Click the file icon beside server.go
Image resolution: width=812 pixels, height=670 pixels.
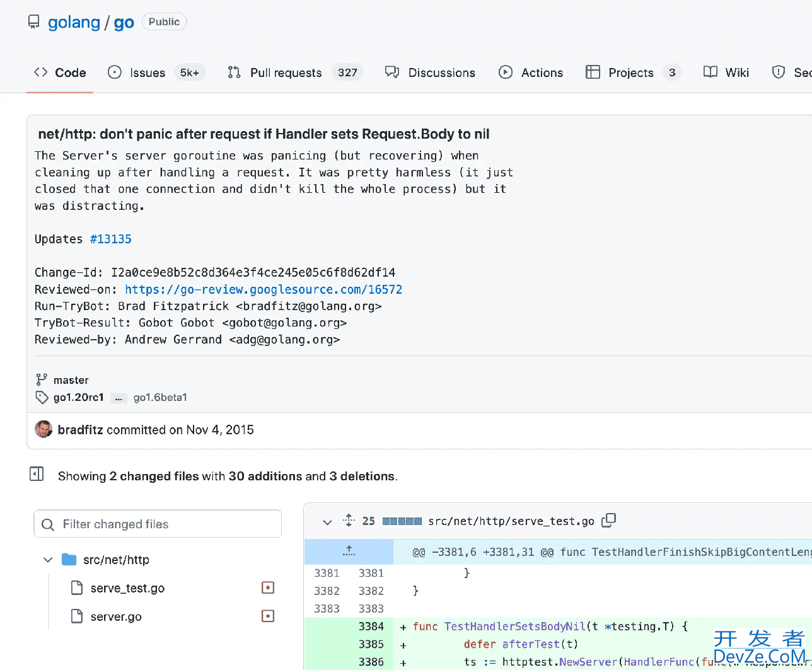click(x=77, y=616)
